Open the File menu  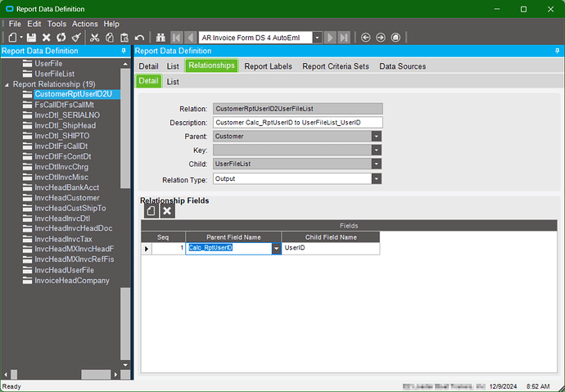pos(15,24)
